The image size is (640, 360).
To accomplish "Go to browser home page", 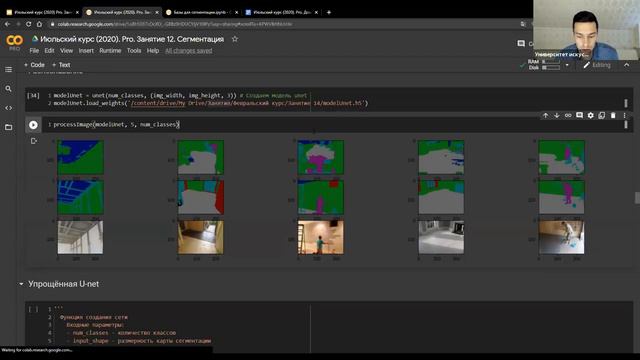I will click(x=39, y=24).
